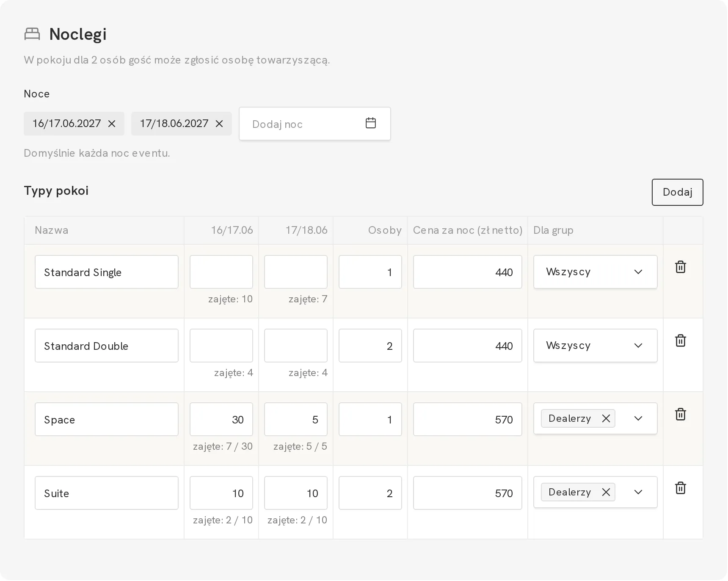Viewport: 728px width, 581px height.
Task: Open group dropdown chevron in Suite row
Action: pos(638,492)
